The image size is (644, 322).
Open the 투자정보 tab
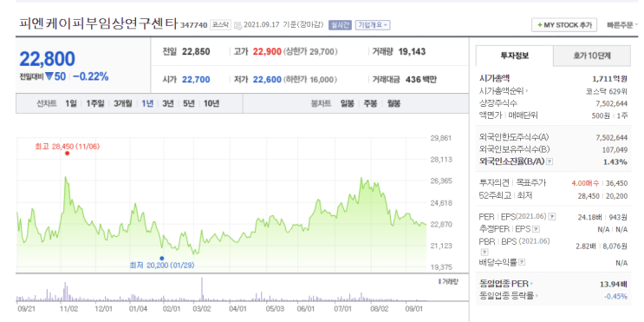(514, 56)
